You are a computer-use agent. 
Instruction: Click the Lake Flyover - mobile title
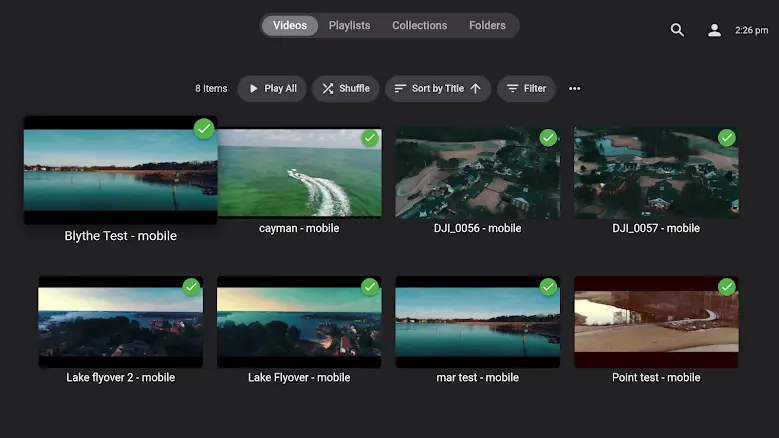(299, 378)
